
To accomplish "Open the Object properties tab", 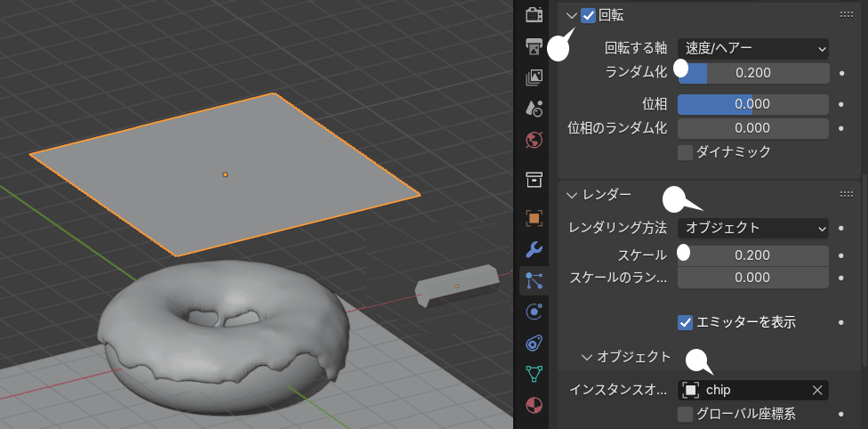I will [534, 219].
